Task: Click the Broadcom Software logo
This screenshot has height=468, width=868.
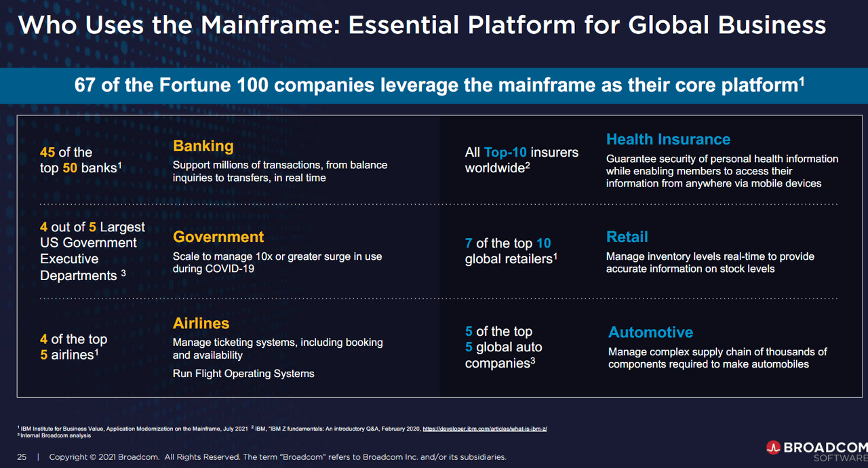Action: 816,451
